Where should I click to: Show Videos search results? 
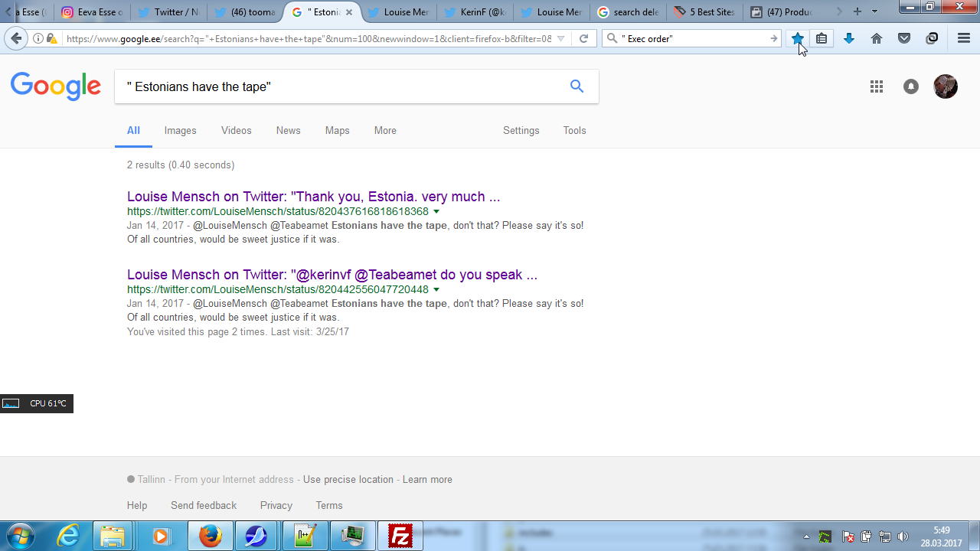(237, 131)
